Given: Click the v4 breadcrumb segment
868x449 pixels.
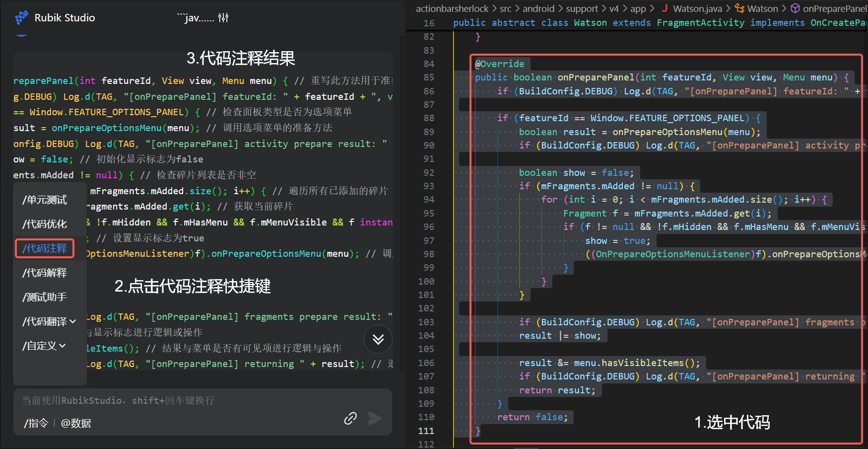Looking at the screenshot, I should coord(614,8).
